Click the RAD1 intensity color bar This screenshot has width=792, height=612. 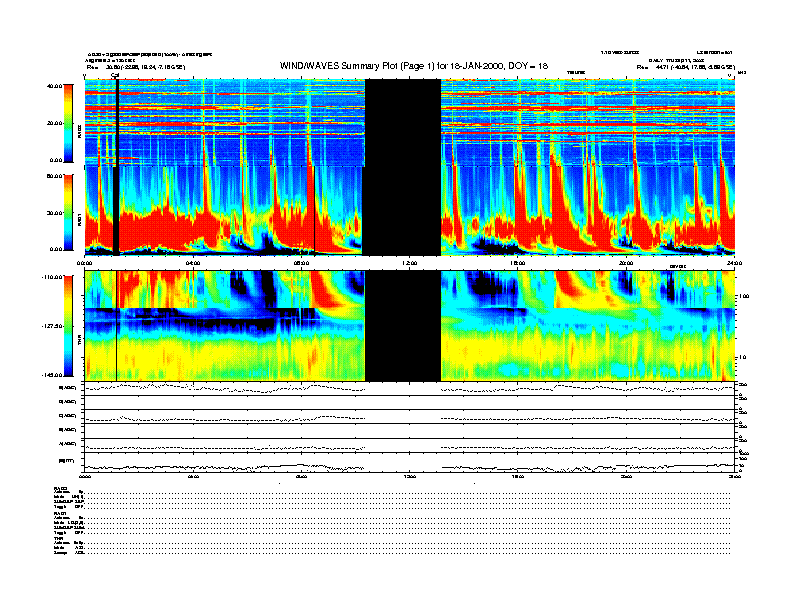point(68,212)
